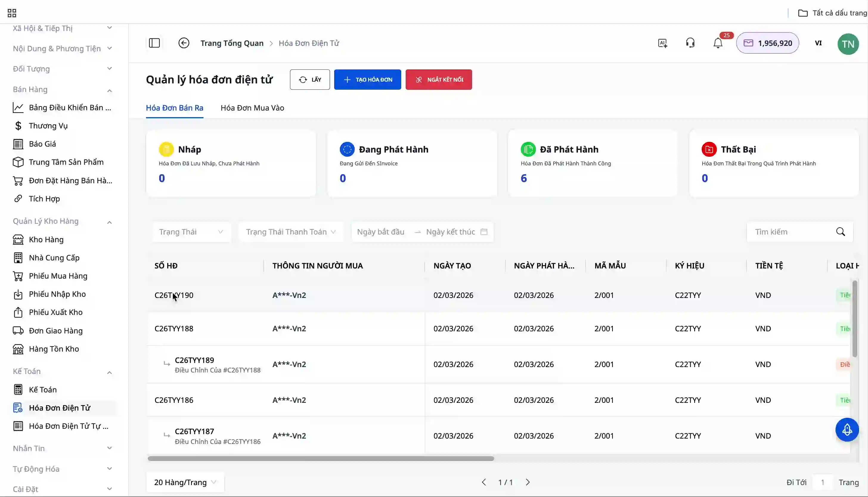Collapse the Bán Hàng sidebar section

109,90
